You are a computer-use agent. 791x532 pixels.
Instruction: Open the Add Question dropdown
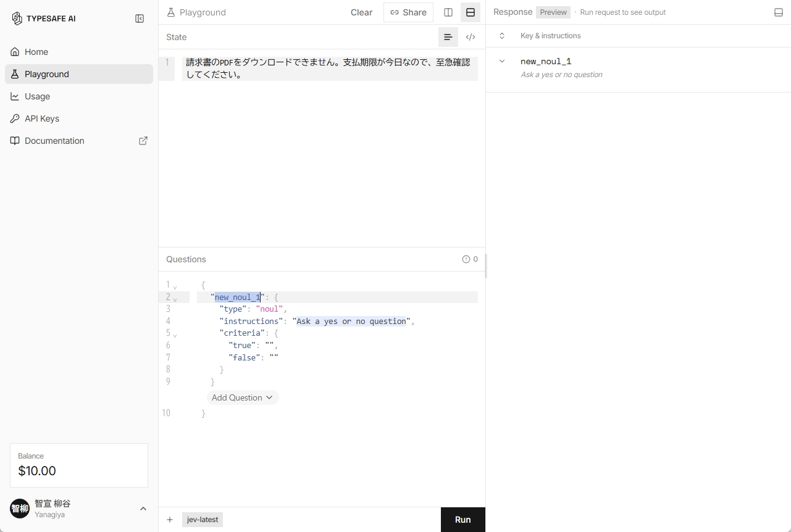click(243, 397)
